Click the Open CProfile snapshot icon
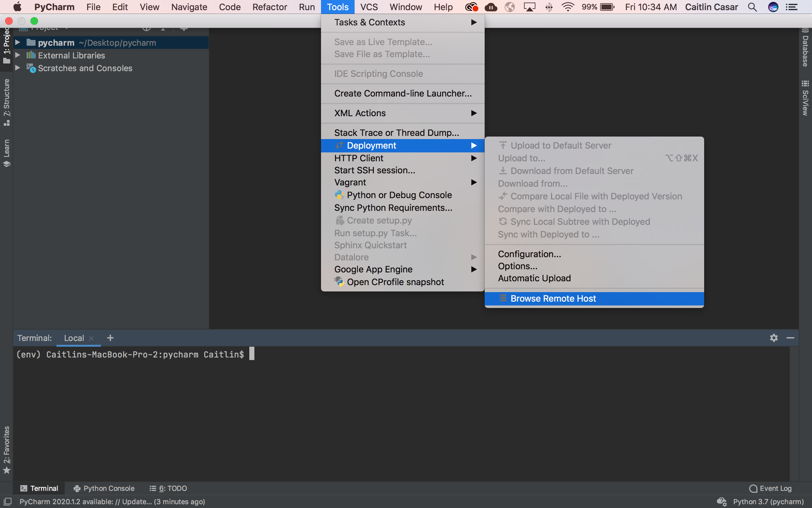 tap(339, 282)
